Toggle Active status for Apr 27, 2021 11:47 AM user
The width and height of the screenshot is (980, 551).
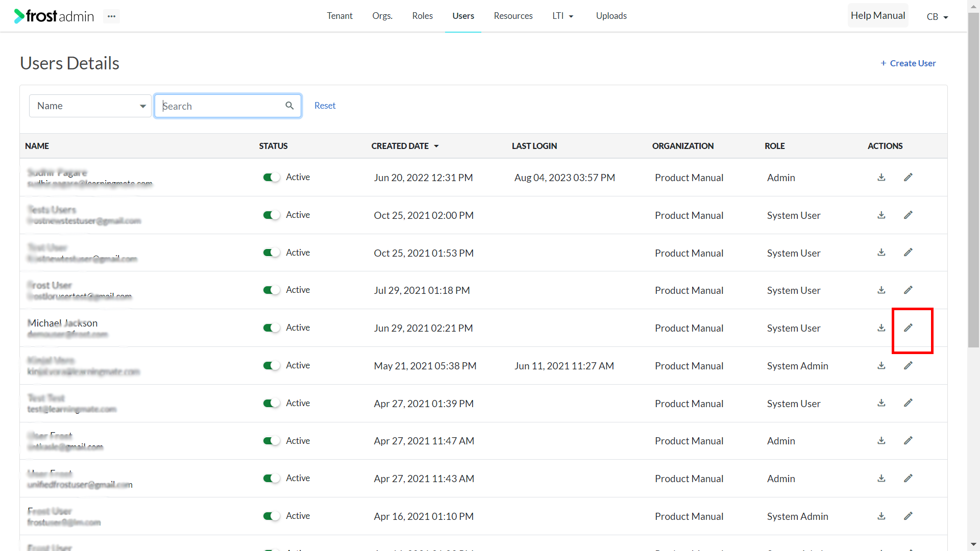pos(272,441)
